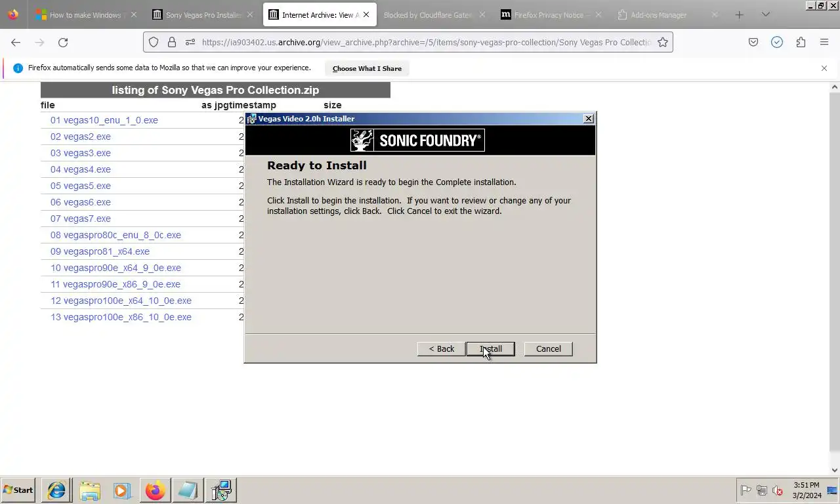Click the site padlock icon
Viewport: 840px width, 504px height.
172,42
